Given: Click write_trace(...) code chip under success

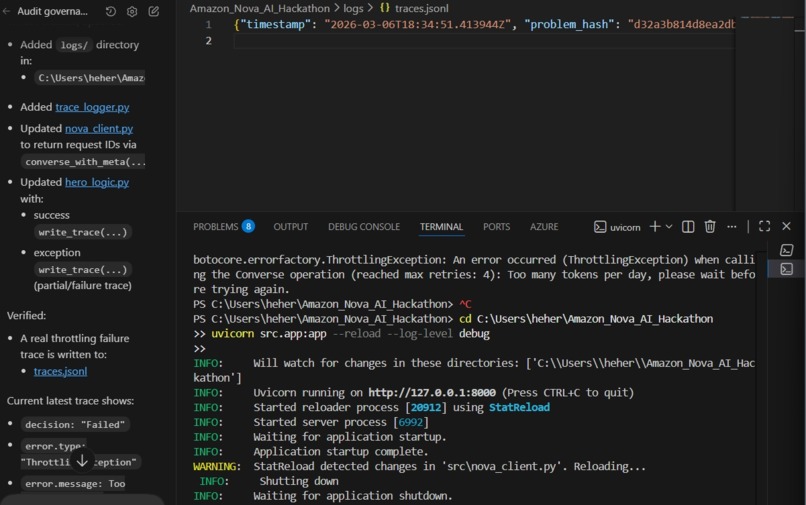Looking at the screenshot, I should [83, 232].
